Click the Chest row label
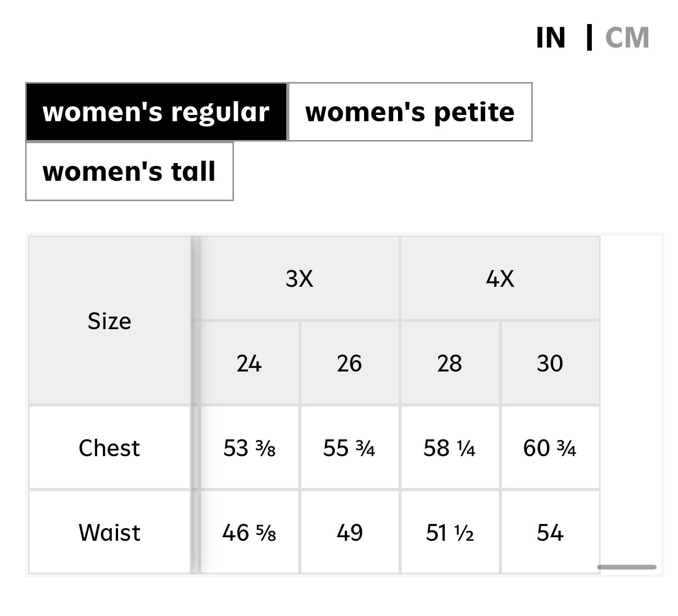 pos(109,448)
